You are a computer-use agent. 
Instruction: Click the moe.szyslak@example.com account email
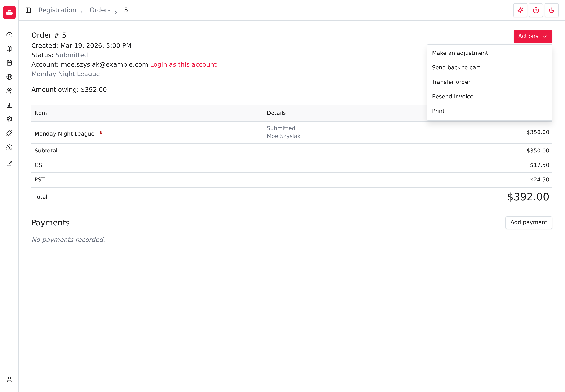[x=104, y=65]
